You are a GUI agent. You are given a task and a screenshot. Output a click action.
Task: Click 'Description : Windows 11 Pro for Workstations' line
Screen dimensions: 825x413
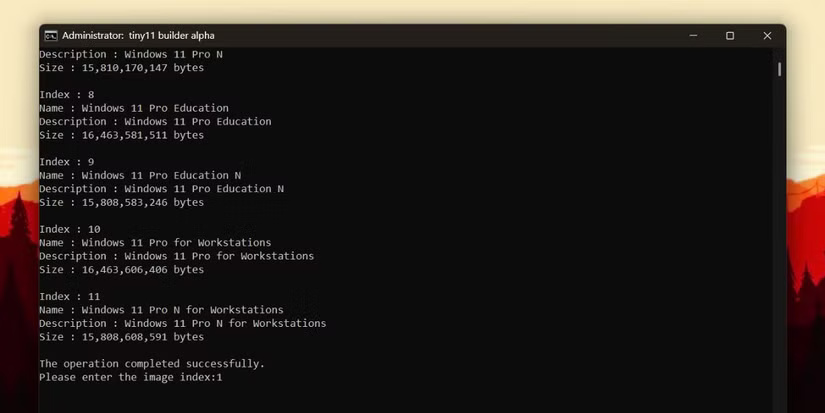click(177, 256)
